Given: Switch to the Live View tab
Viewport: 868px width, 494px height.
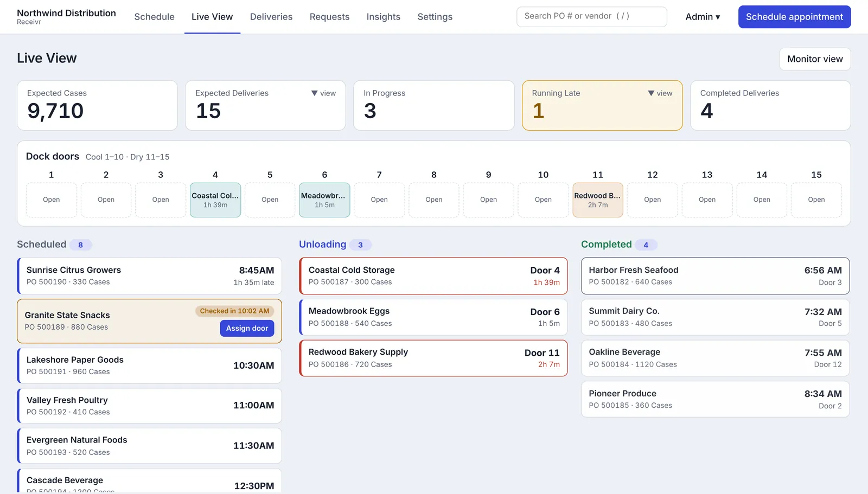Looking at the screenshot, I should (x=212, y=17).
